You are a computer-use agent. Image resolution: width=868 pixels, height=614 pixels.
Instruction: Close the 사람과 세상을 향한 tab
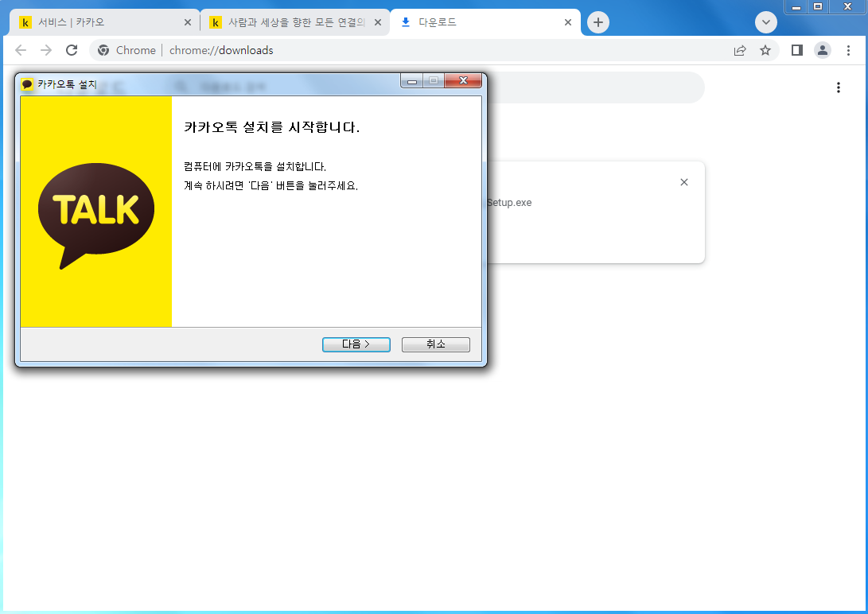pos(378,22)
